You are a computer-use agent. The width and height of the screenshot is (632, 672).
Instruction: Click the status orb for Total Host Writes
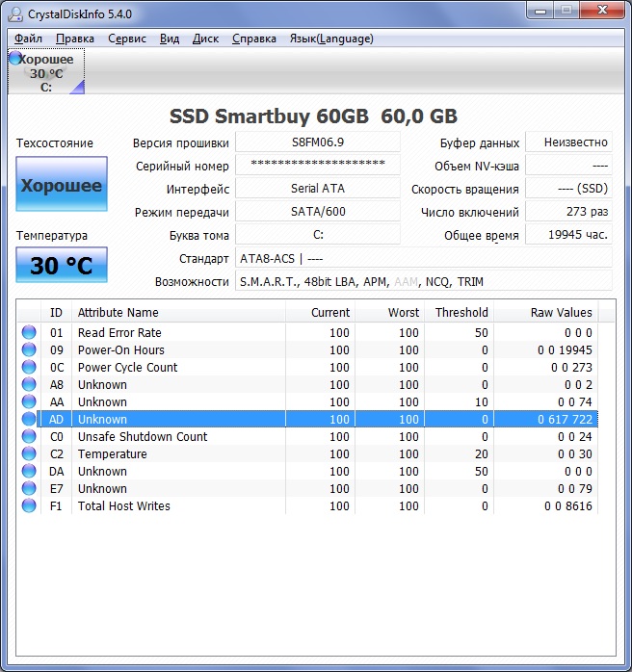pos(29,505)
